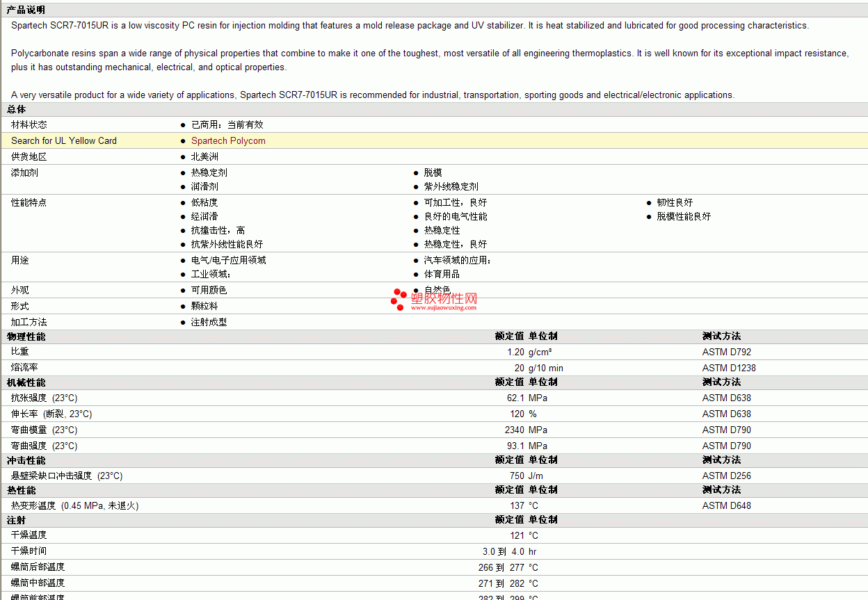Click the 抗张强度 (23°C) label
The height and width of the screenshot is (600, 868).
[x=44, y=398]
